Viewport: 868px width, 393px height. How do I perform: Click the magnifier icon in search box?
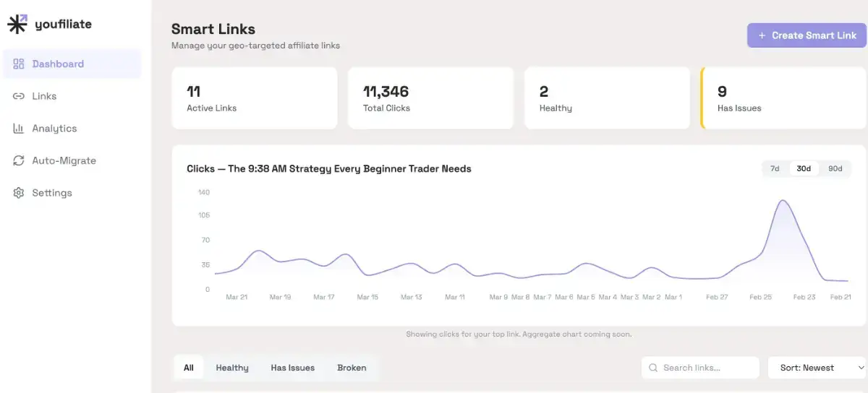(653, 368)
